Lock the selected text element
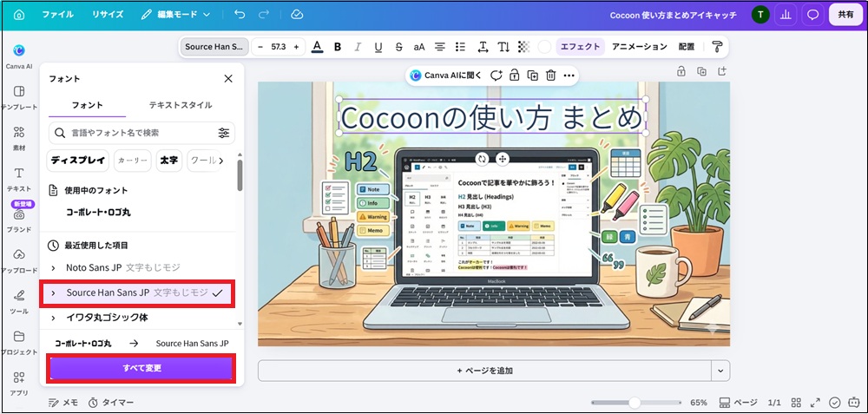The width and height of the screenshot is (868, 414). tap(514, 76)
